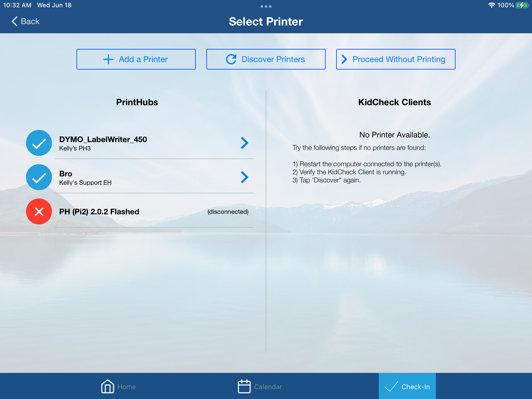Viewport: 532px width, 399px height.
Task: Tap the Calendar icon in bottom bar
Action: (x=244, y=386)
